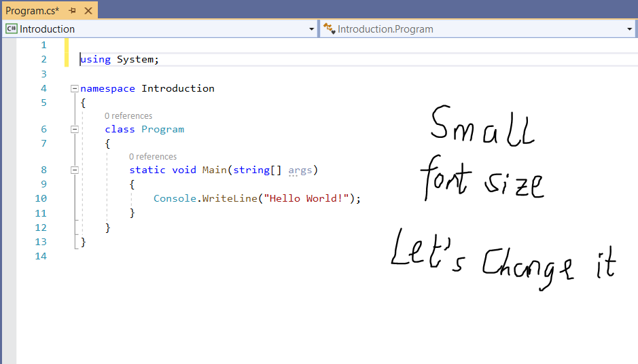
Task: Click 'System;' on line 2
Action: pos(138,59)
